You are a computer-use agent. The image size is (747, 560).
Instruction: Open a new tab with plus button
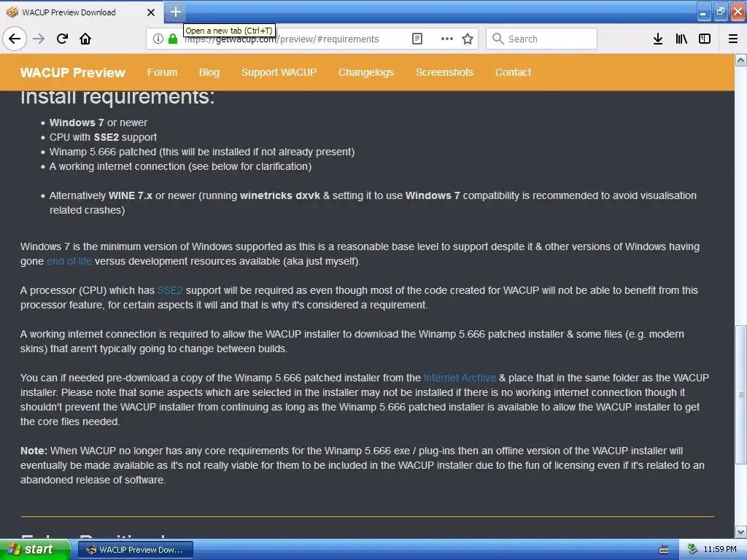(175, 12)
